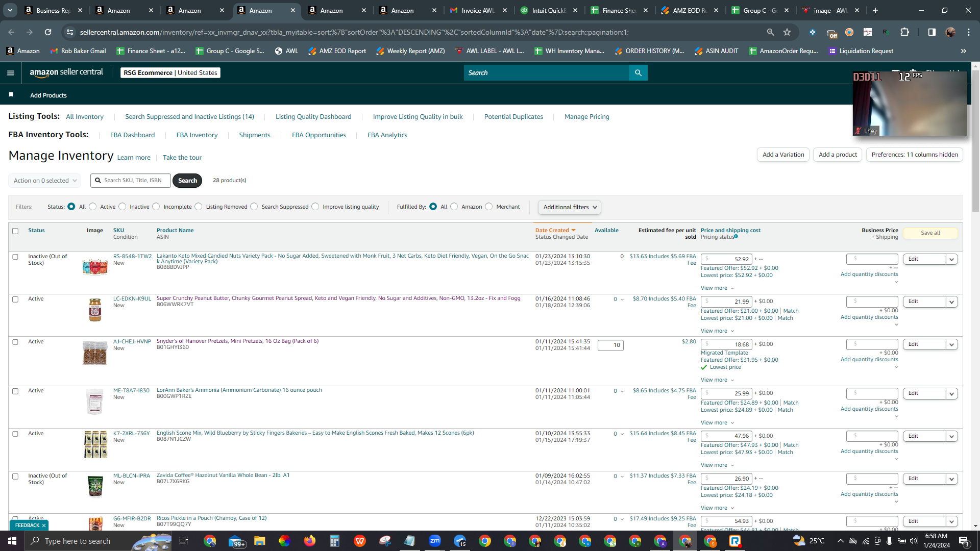
Task: Open the Take the tour link
Action: tap(182, 158)
